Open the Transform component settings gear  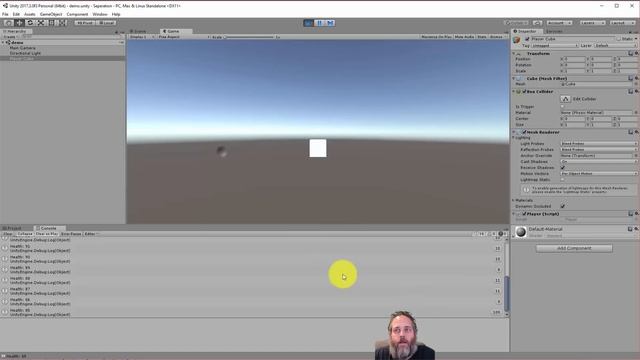point(636,53)
